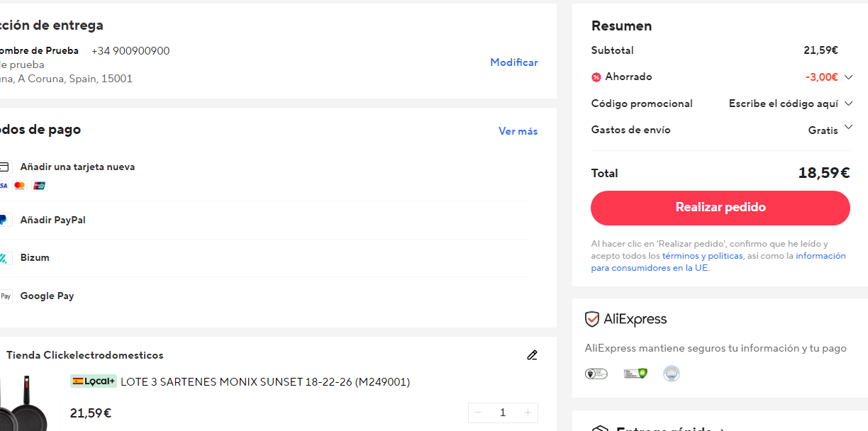
Task: Expand the Ahorrado savings details chevron
Action: (x=848, y=77)
